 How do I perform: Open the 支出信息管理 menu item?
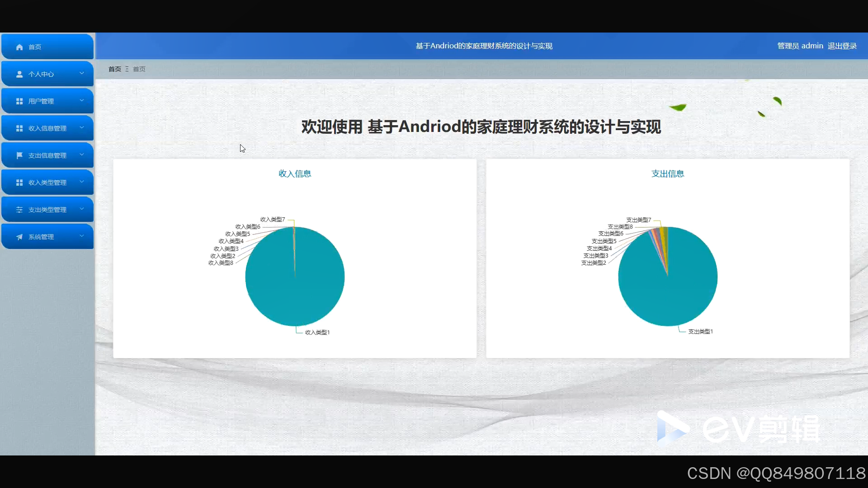point(47,155)
